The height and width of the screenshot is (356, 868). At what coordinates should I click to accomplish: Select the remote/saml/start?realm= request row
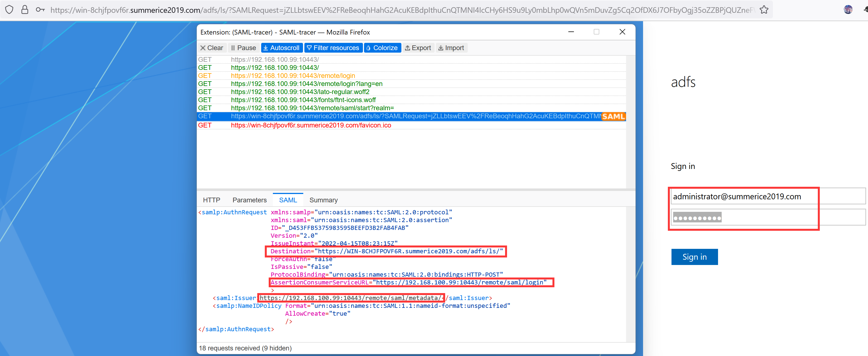(x=312, y=108)
